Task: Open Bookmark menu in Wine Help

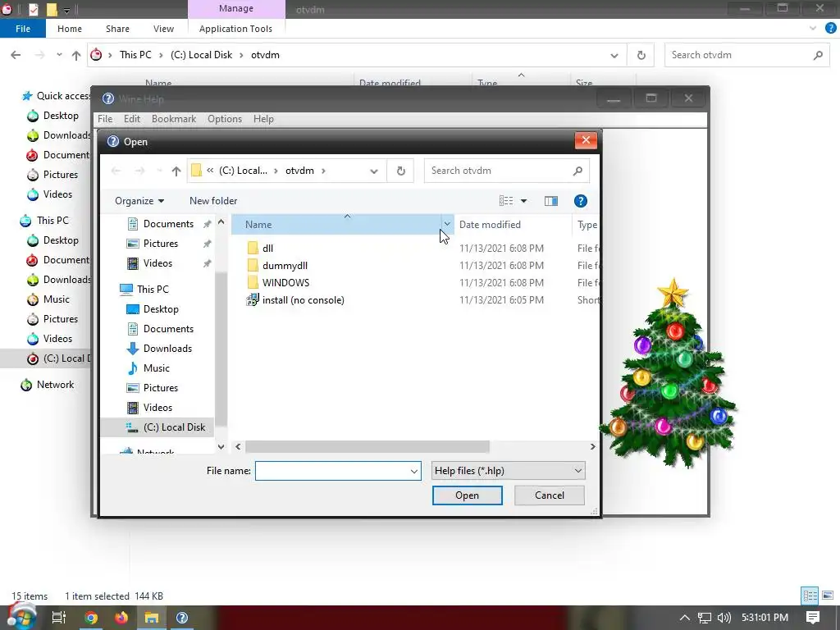Action: (174, 119)
